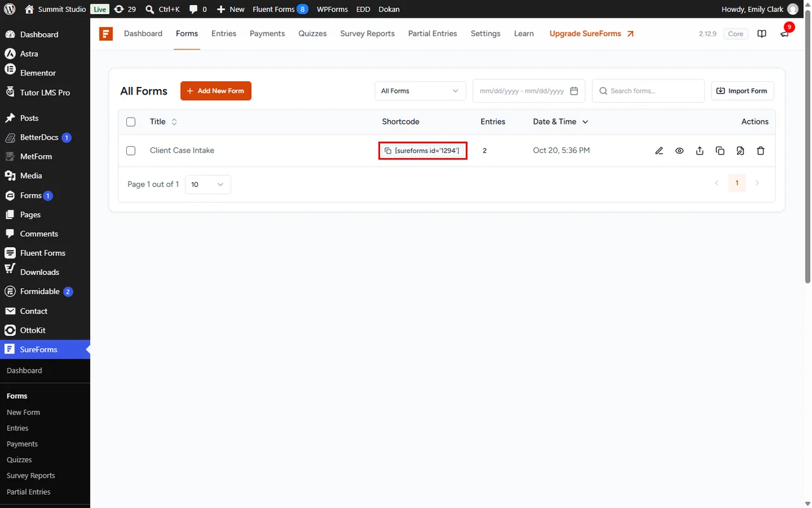Open the calendar icon in the date range field
Screen dimensions: 812x508
574,91
